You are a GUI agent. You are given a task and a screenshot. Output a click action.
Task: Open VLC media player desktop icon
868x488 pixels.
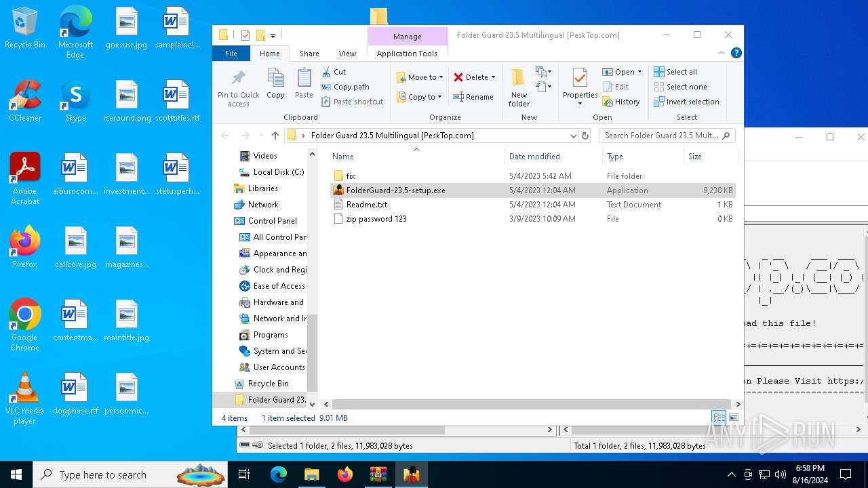click(x=25, y=399)
